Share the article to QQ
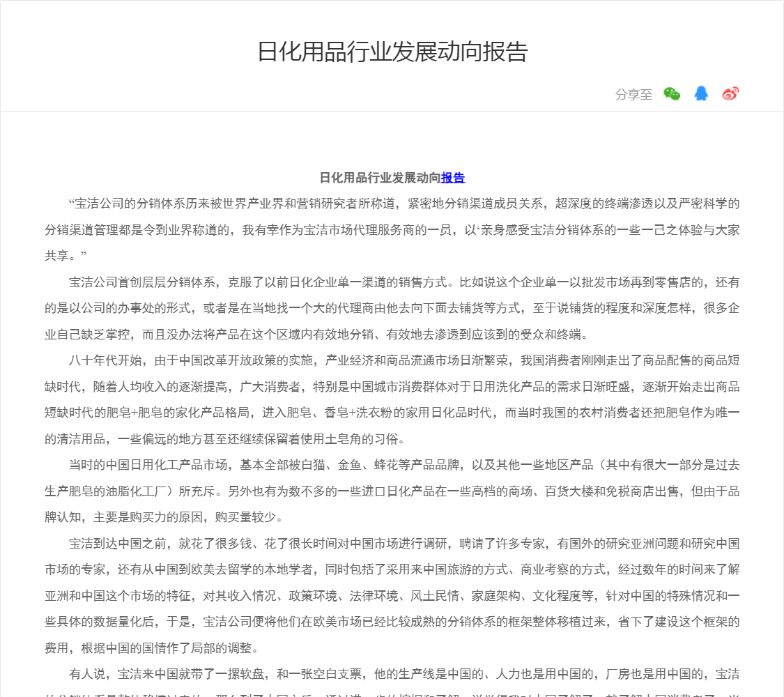Image resolution: width=784 pixels, height=697 pixels. 701,93
